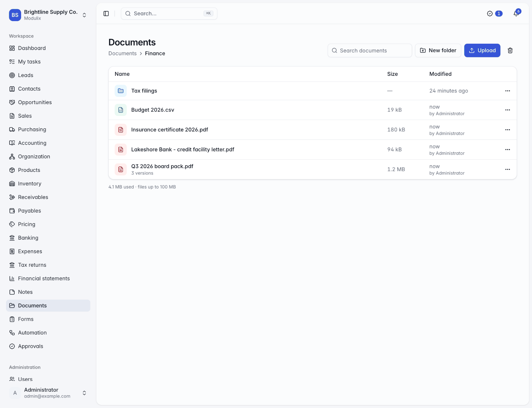Click the Modified column header
This screenshot has width=532, height=408.
440,74
